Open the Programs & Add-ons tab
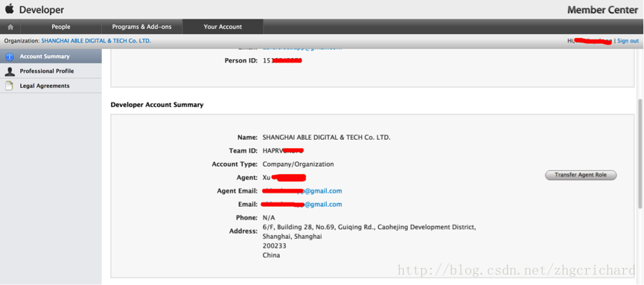The height and width of the screenshot is (285, 644). (141, 27)
